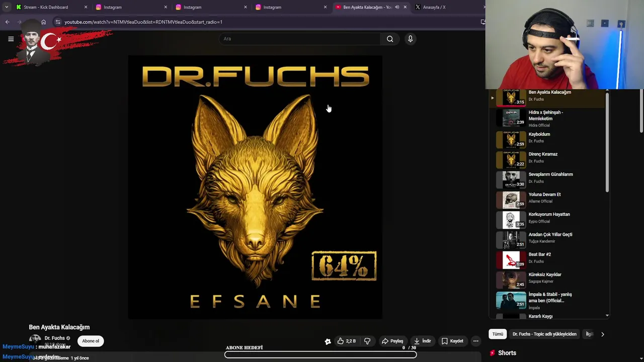Select the Dr. Fuchs - Topic adlı yükleyiciden chip
The height and width of the screenshot is (362, 644).
coord(544,334)
